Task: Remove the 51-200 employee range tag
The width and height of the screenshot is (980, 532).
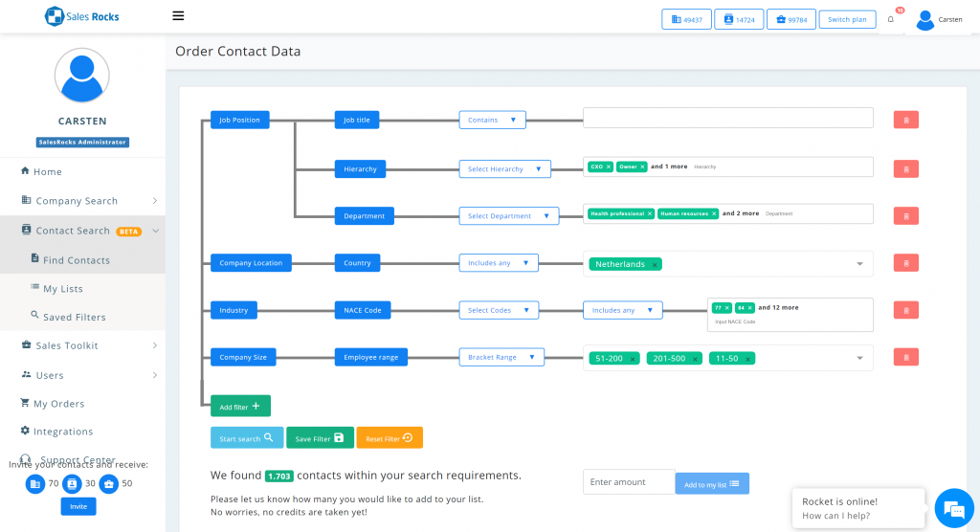Action: [633, 359]
